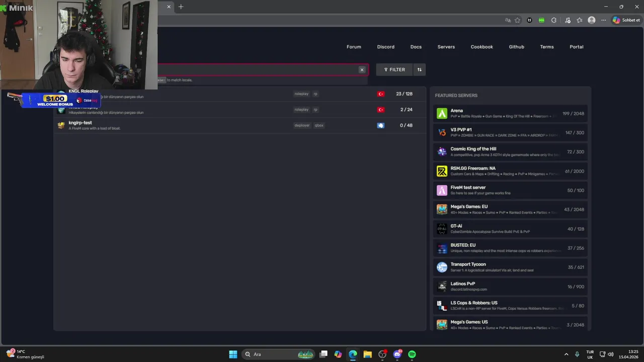Viewport: 644px width, 362px height.
Task: Open the Portal link
Action: pos(577,47)
